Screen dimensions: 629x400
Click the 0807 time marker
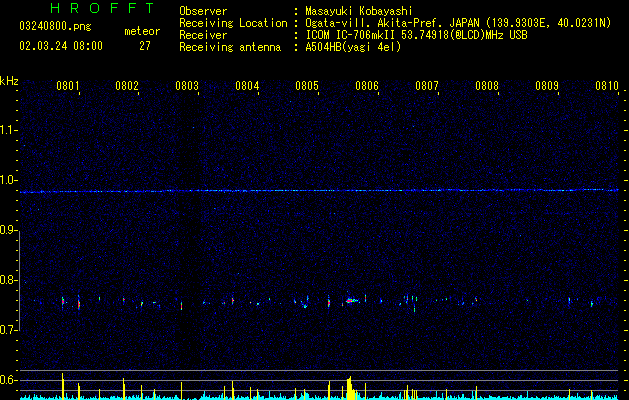pyautogui.click(x=426, y=86)
